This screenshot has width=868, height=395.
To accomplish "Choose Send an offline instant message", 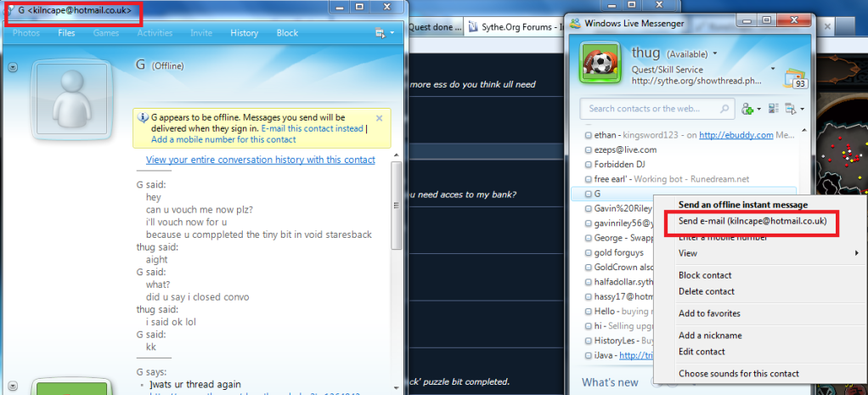I will [x=743, y=205].
